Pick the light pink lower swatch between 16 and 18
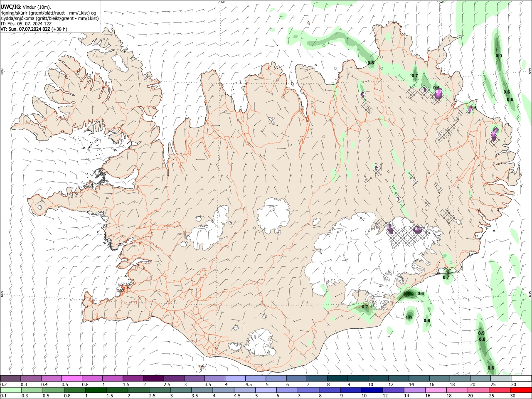Image resolution: width=532 pixels, height=399 pixels. coord(435,390)
